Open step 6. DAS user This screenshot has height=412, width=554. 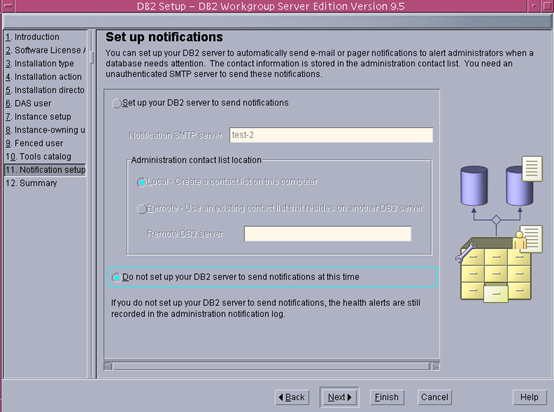[x=28, y=103]
